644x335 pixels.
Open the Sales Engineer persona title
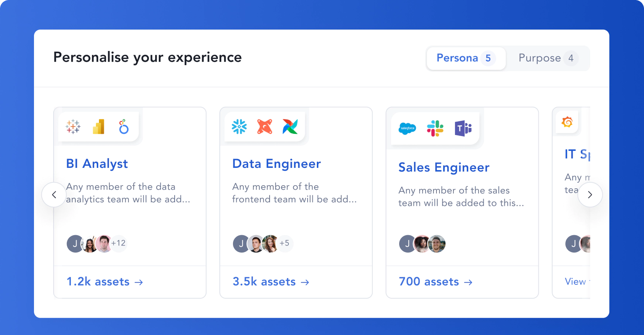pos(444,167)
